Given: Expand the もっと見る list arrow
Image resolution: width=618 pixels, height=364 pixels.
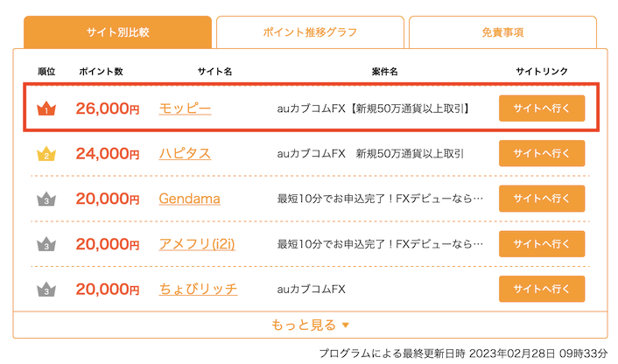Looking at the screenshot, I should pos(346,325).
